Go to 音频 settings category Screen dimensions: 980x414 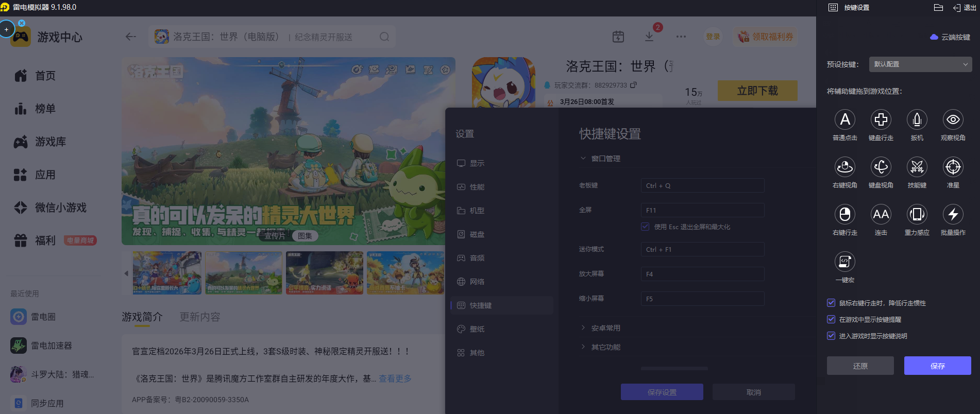[501, 258]
